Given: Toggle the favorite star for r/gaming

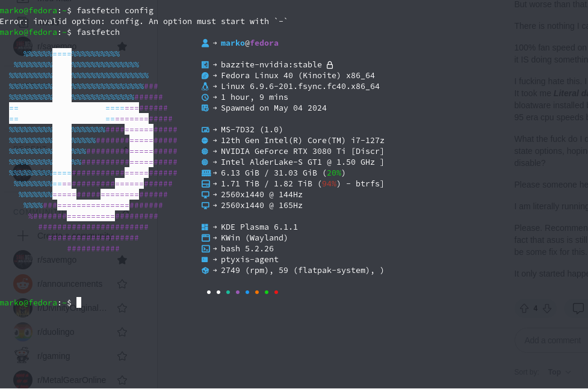Looking at the screenshot, I should coord(122,356).
